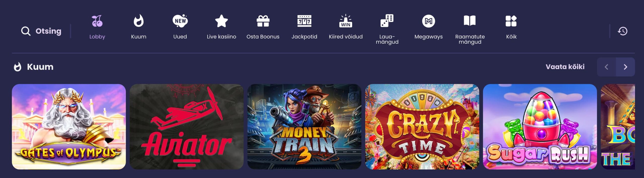Open the Gates of Olympus game thumbnail
Screen dimensions: 644x178
[69, 127]
